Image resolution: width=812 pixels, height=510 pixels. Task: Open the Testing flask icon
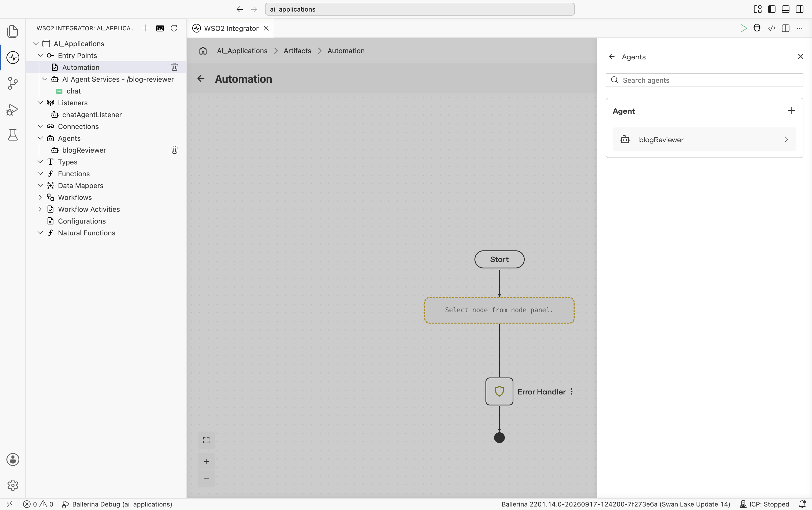pyautogui.click(x=13, y=135)
